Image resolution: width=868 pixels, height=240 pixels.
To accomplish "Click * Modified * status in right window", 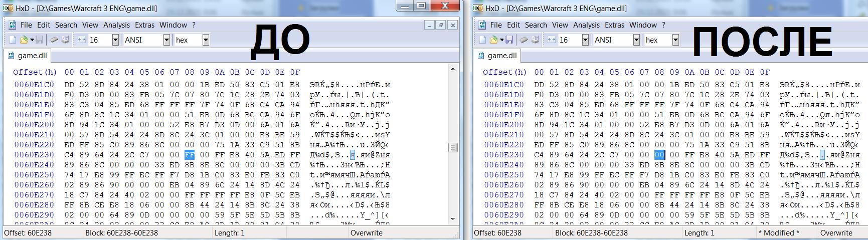I will (779, 233).
